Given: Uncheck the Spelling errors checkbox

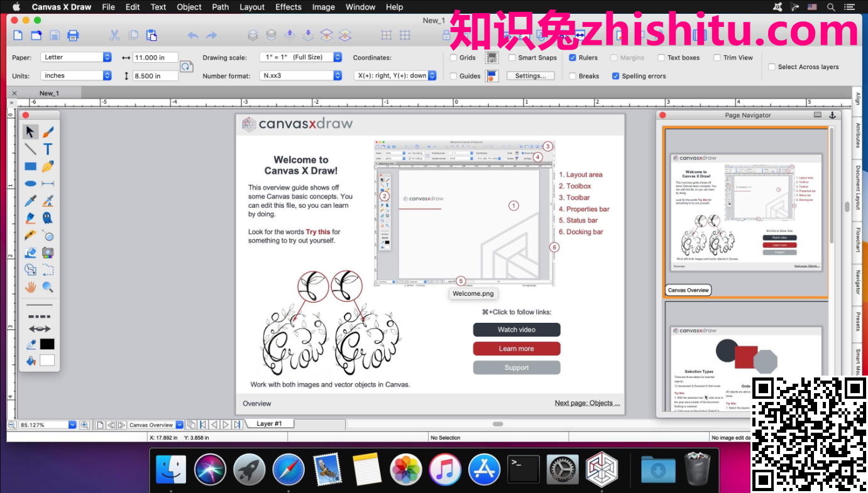Looking at the screenshot, I should pyautogui.click(x=616, y=76).
